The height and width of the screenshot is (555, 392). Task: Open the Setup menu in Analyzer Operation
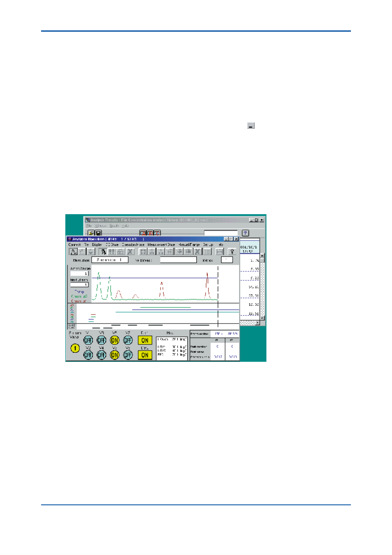click(208, 245)
